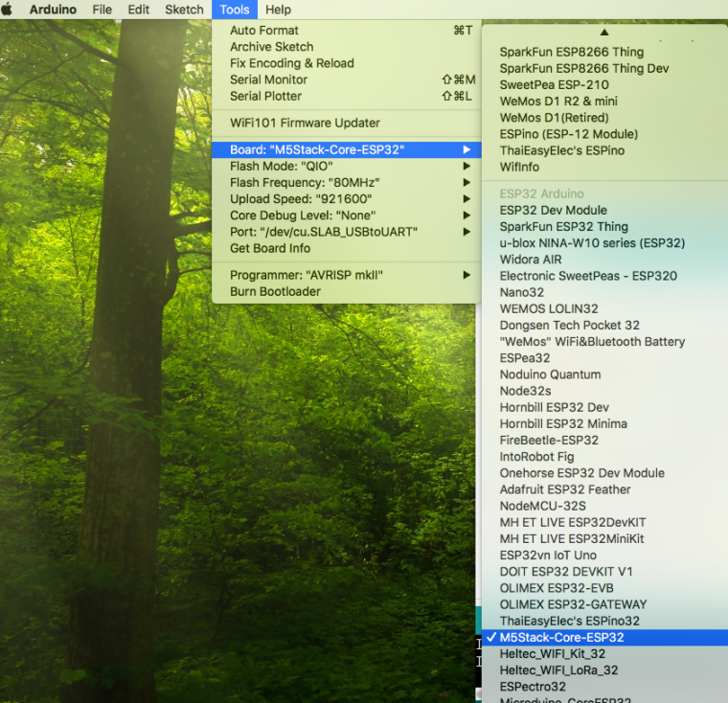Viewport: 728px width, 703px height.
Task: Click the scroll-up arrow in board list
Action: pyautogui.click(x=604, y=32)
